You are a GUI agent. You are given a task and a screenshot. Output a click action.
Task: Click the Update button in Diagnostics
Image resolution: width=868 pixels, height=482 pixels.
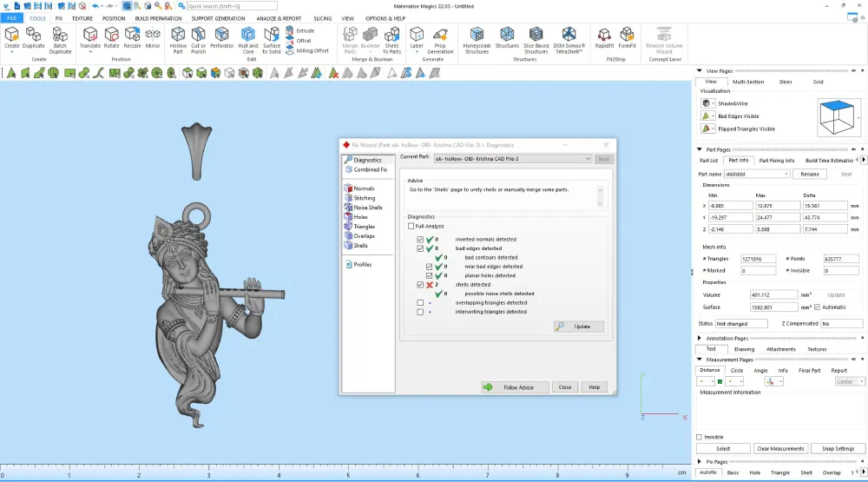tap(578, 327)
